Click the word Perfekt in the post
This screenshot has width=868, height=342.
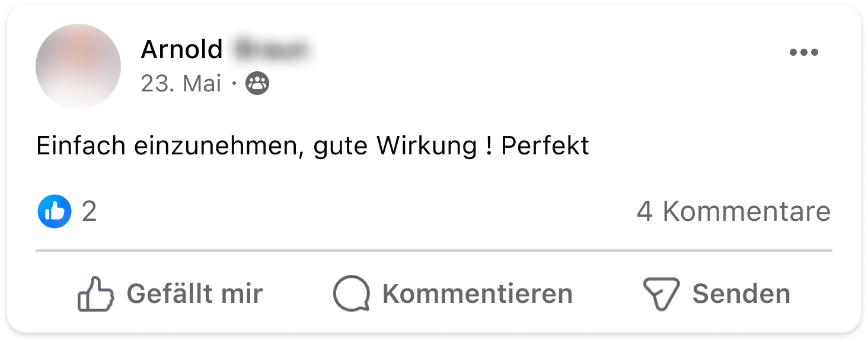(x=545, y=145)
